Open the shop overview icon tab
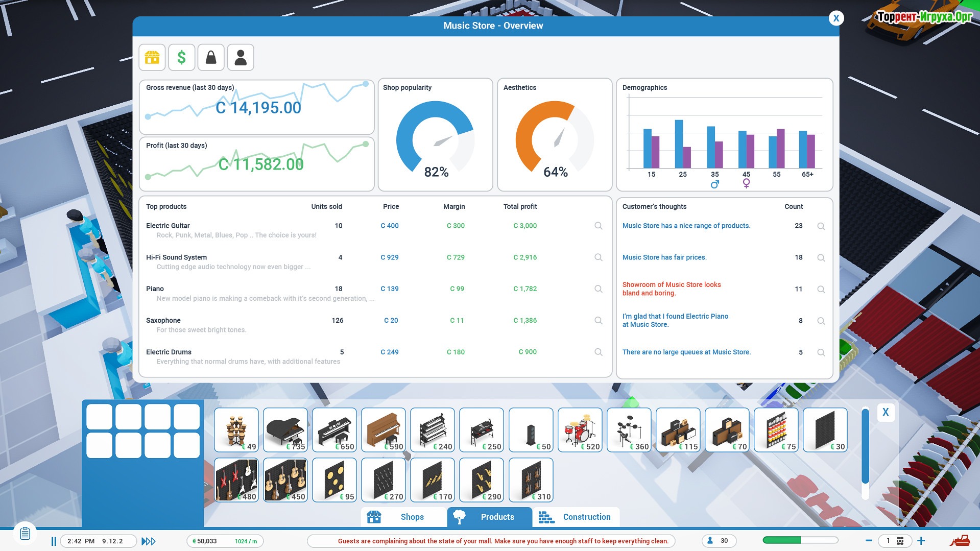The image size is (980, 551). [152, 57]
